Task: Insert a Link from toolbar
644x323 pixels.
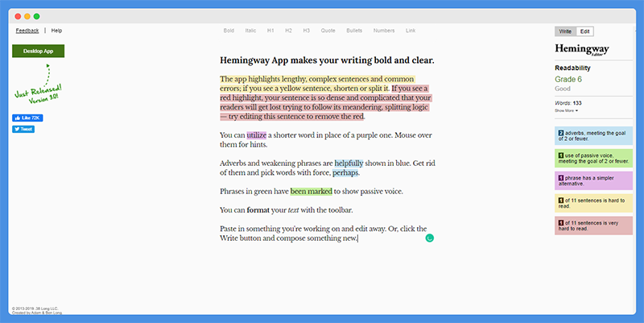Action: (411, 31)
